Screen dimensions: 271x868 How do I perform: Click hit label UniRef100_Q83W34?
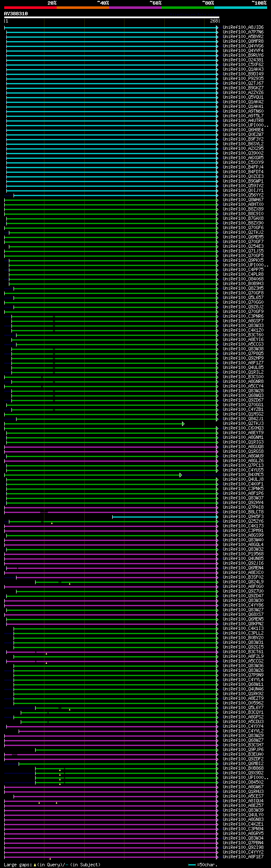click(x=243, y=838)
